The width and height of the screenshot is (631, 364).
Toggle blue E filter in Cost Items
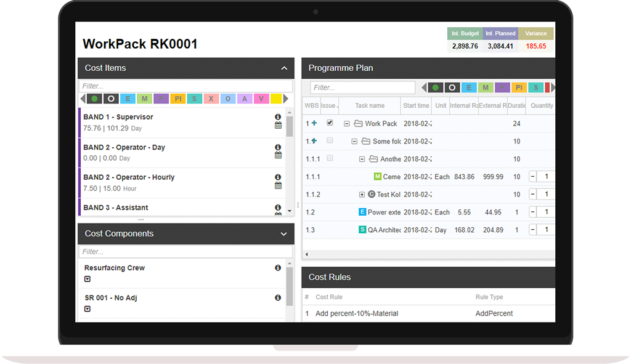(x=128, y=99)
